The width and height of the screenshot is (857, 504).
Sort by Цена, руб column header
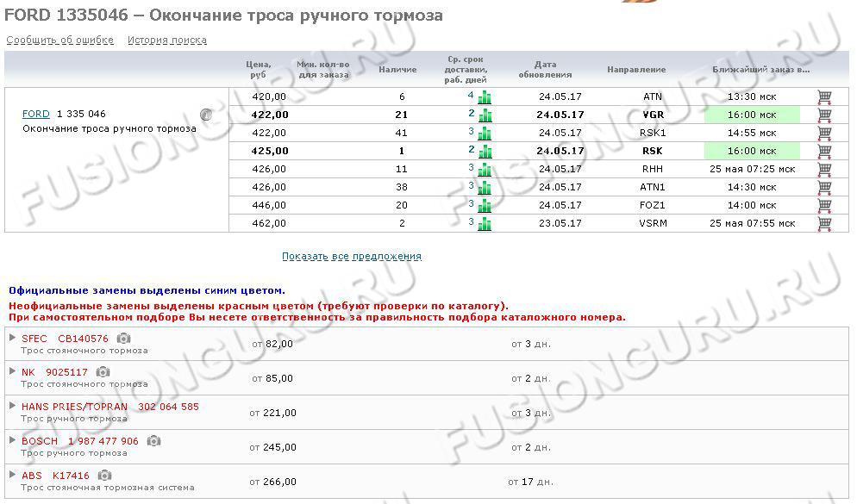click(258, 69)
